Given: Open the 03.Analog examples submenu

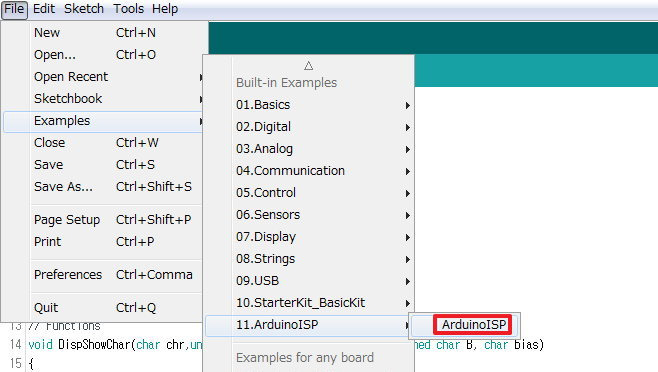Looking at the screenshot, I should 308,149.
